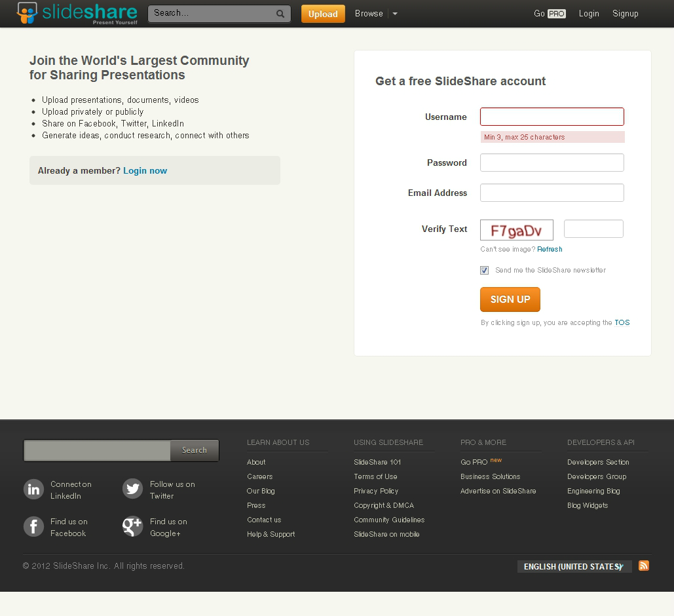Open the footer Go PRO new link
Screen dimensions: 674x616
481,461
